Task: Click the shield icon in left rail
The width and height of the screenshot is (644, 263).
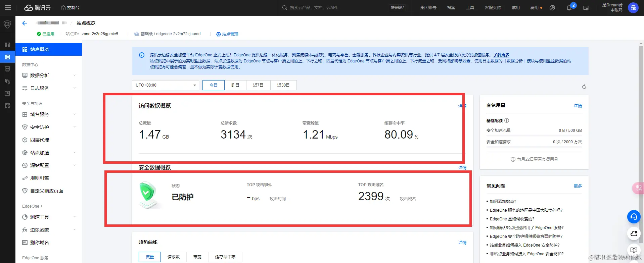Action: tap(7, 24)
